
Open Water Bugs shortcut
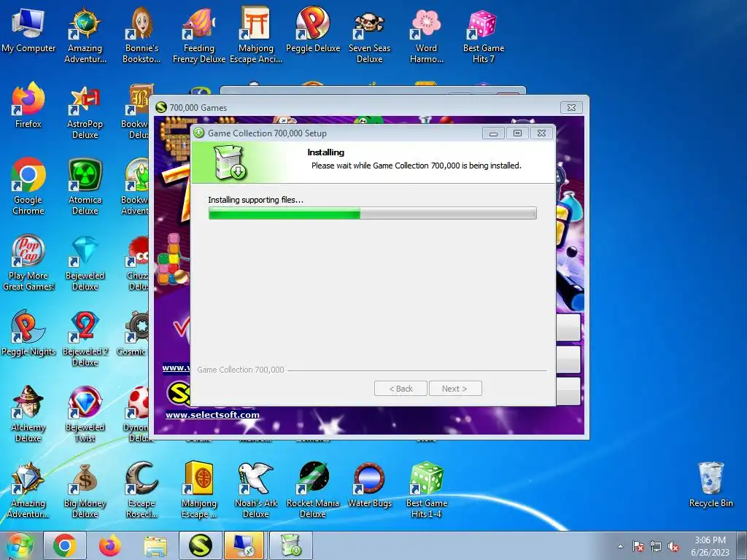[x=369, y=485]
